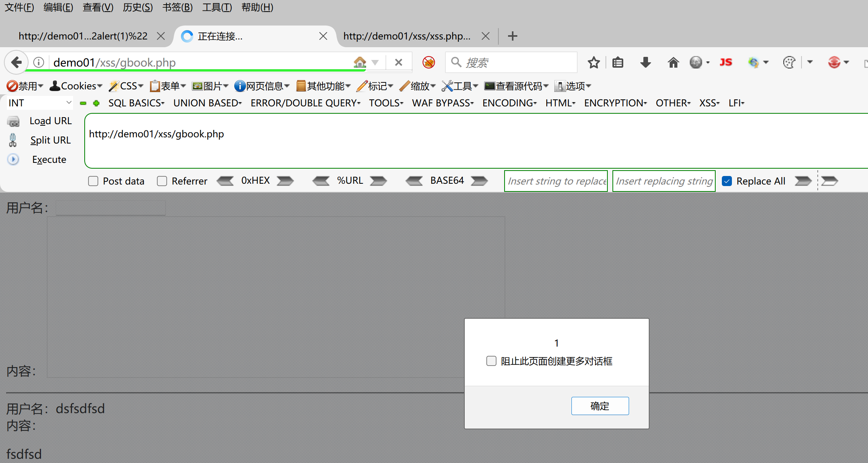
Task: Enable the Referrer checkbox
Action: pos(162,181)
